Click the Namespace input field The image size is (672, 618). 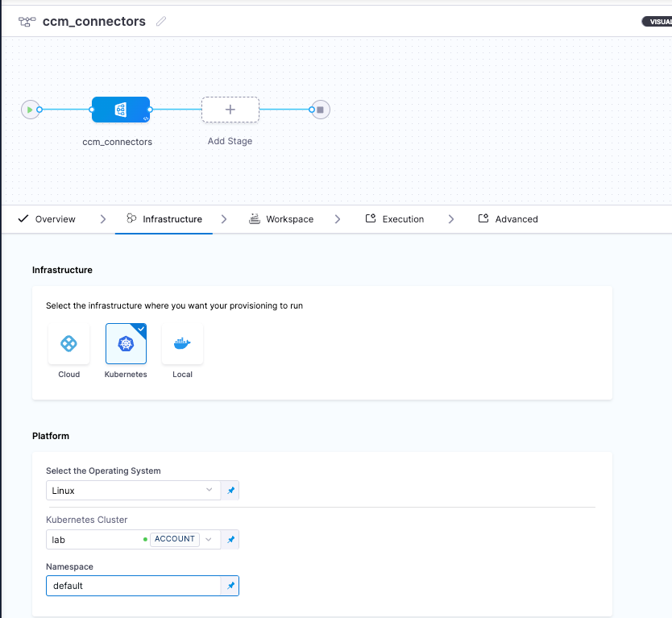tap(133, 586)
